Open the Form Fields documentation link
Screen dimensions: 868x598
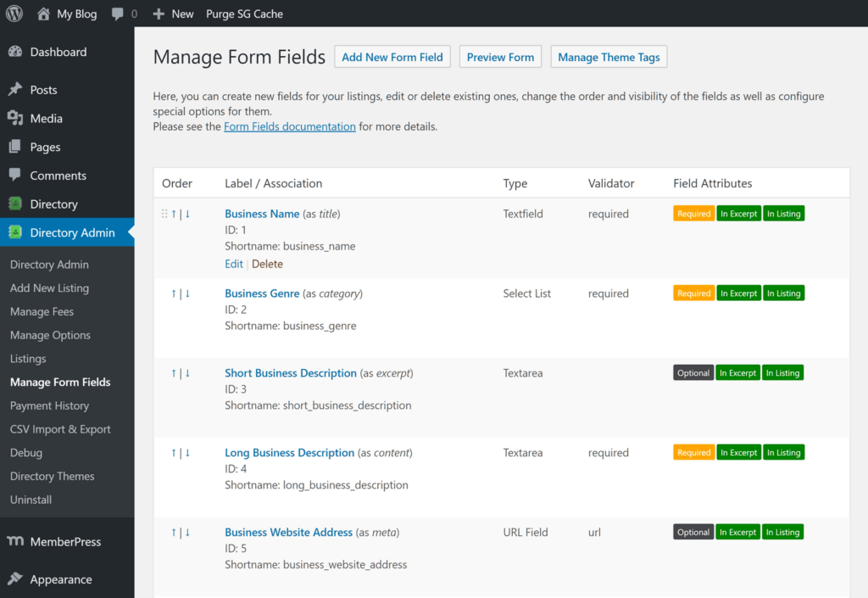pos(289,126)
